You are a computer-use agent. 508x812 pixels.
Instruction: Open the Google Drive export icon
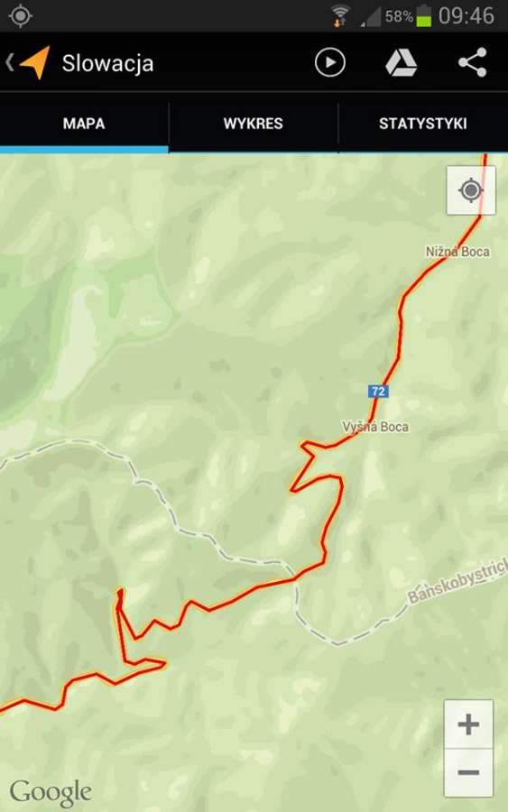[x=402, y=62]
